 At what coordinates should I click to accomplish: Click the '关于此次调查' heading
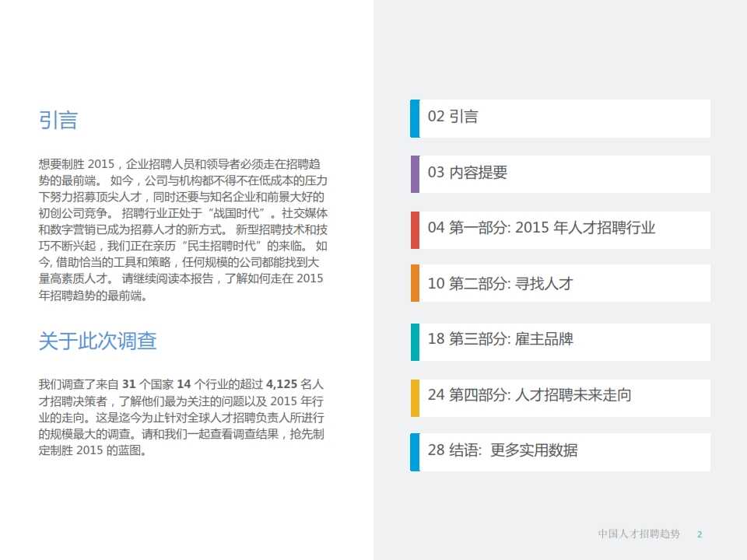point(98,341)
